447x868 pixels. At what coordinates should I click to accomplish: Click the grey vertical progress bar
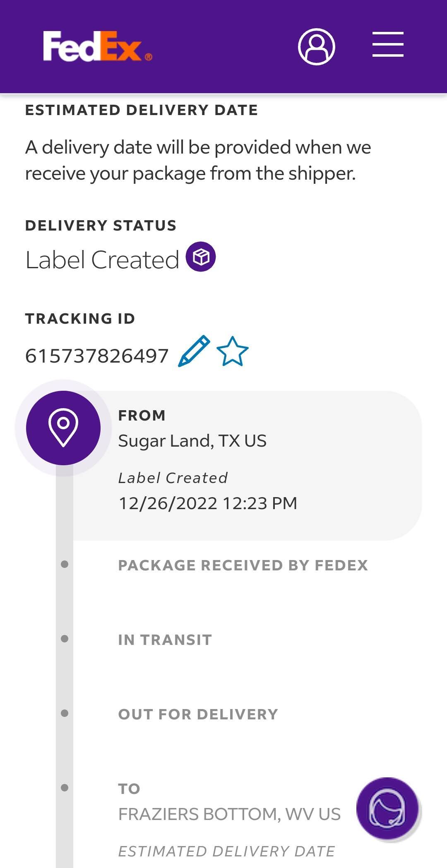tap(65, 666)
